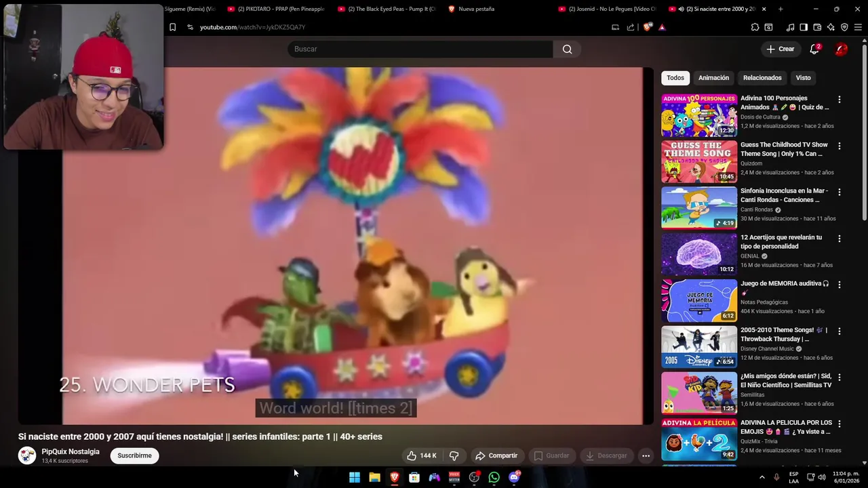Select the Visto filter chip
The image size is (868, 488).
(803, 78)
